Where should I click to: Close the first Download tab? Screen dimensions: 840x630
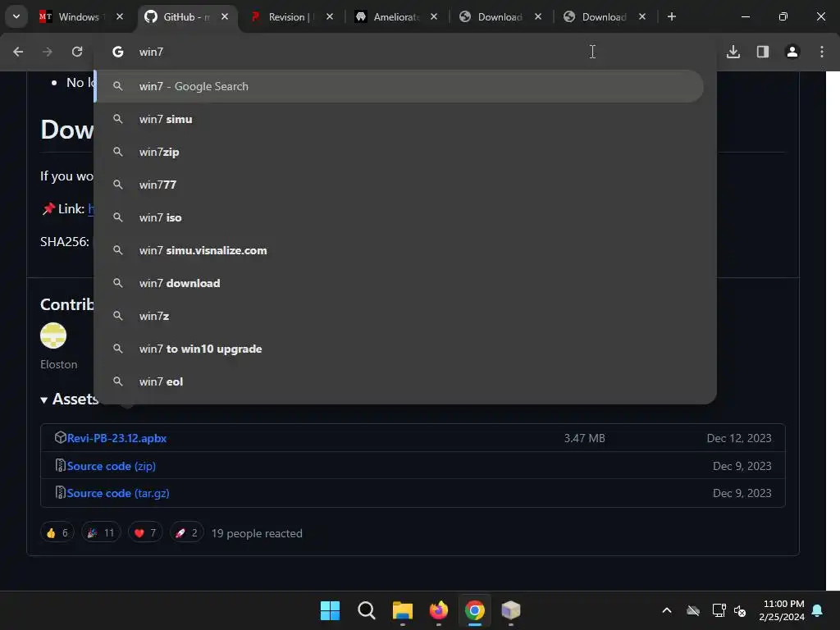[x=538, y=16]
